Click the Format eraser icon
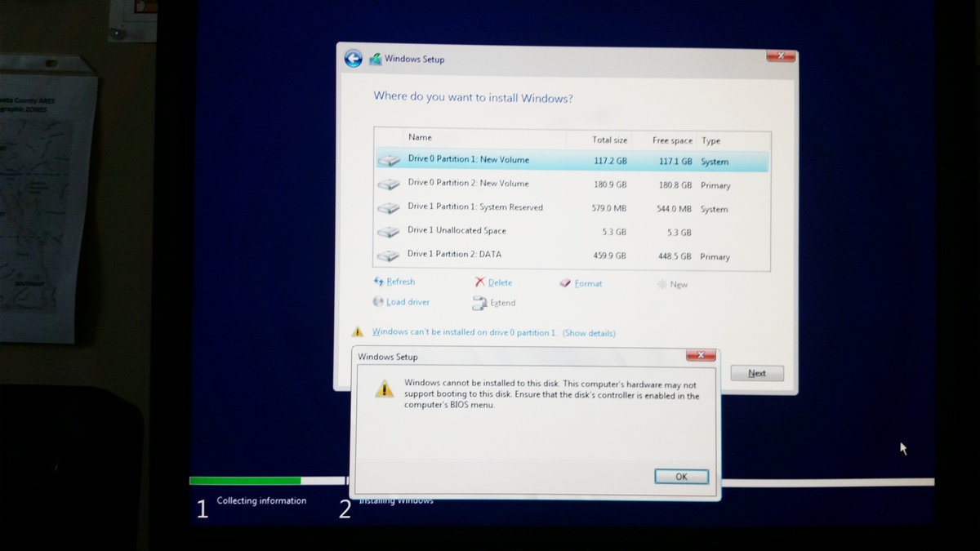The image size is (980, 551). coord(565,283)
